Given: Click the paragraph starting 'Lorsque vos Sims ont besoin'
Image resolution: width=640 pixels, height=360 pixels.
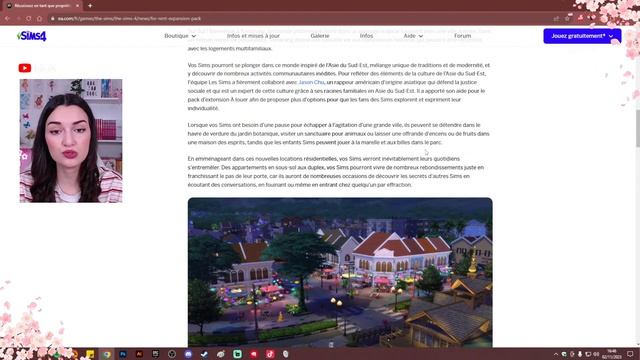Looking at the screenshot, I should click(x=338, y=133).
